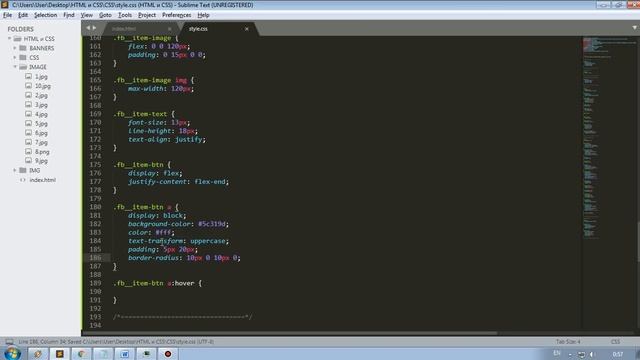Image resolution: width=640 pixels, height=360 pixels.
Task: Open the tab list dropdown arrow
Action: tap(634, 28)
